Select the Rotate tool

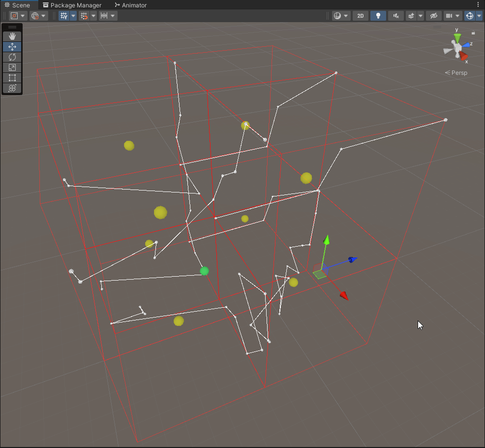click(x=12, y=57)
